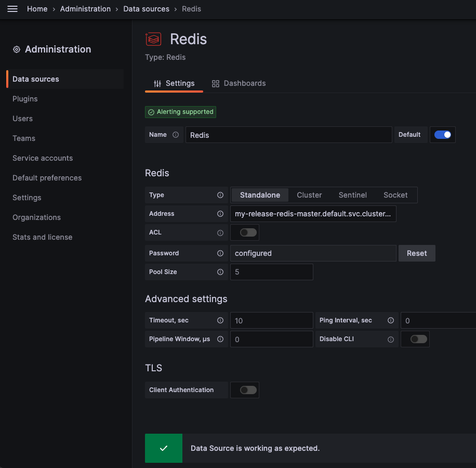Click the Pool Size input field
Image resolution: width=476 pixels, height=468 pixels.
[271, 272]
